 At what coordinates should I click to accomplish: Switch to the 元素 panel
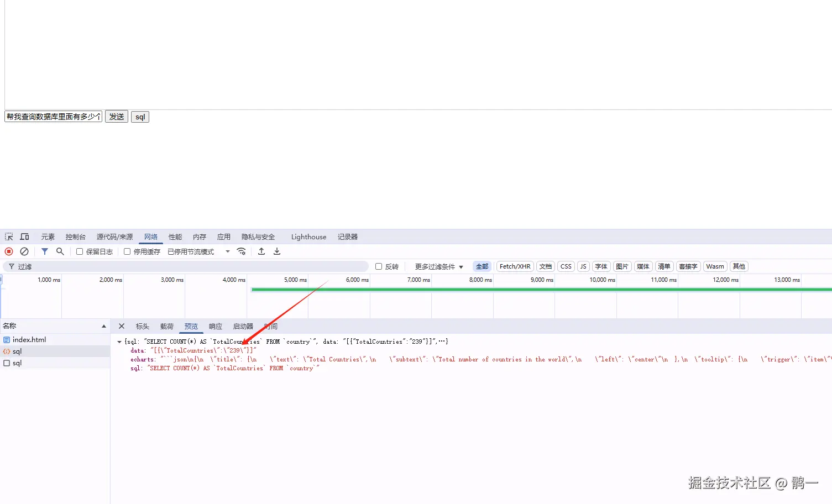click(48, 237)
